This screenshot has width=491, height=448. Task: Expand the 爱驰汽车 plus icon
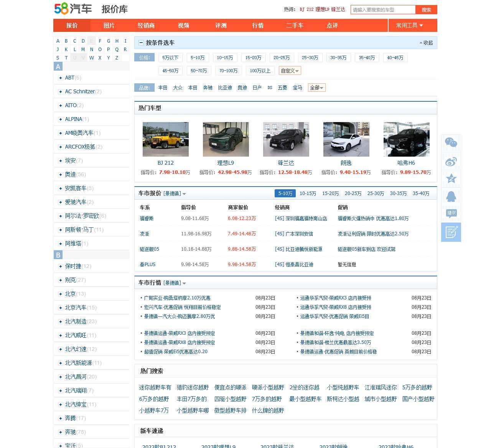[x=60, y=202]
